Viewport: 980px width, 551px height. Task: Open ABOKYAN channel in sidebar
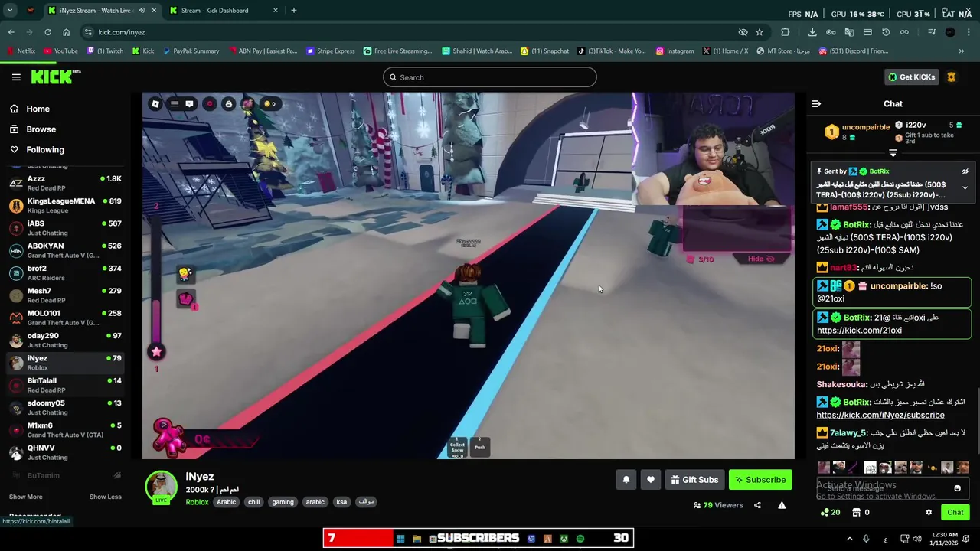(x=65, y=250)
